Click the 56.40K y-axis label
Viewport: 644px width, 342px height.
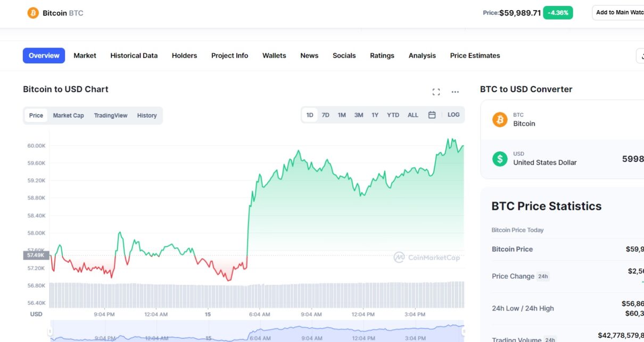pos(36,303)
